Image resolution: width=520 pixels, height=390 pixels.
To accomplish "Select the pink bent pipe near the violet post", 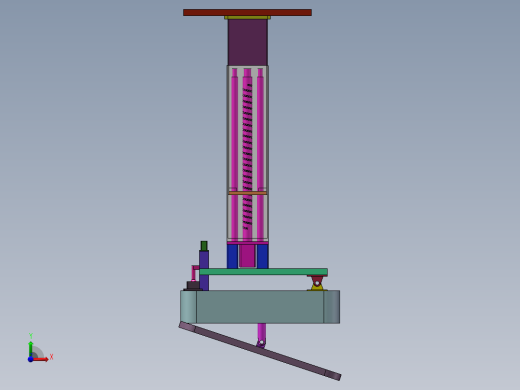I will click(195, 273).
